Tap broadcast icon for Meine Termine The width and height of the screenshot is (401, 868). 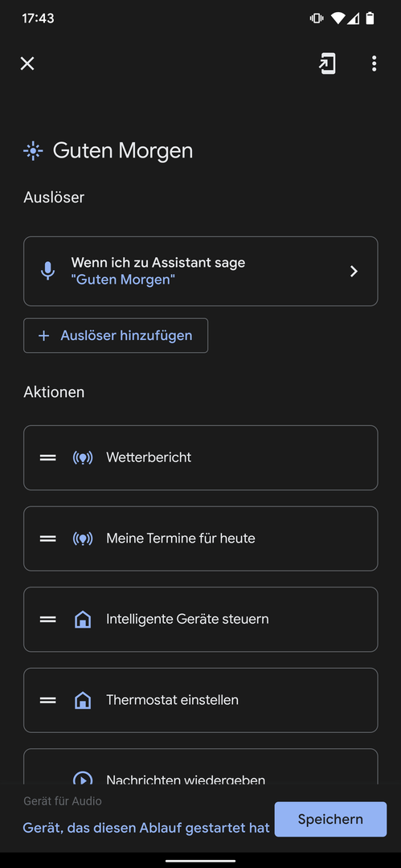(83, 538)
